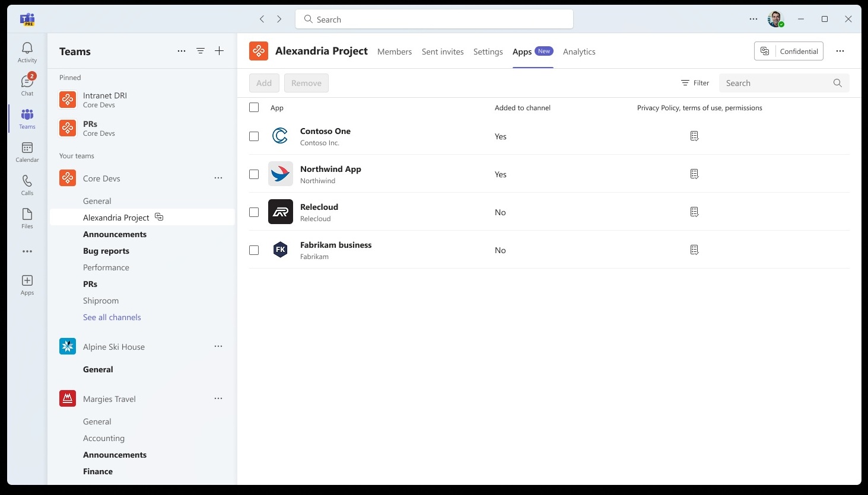Select the Apps tab
The image size is (868, 495).
pyautogui.click(x=533, y=52)
